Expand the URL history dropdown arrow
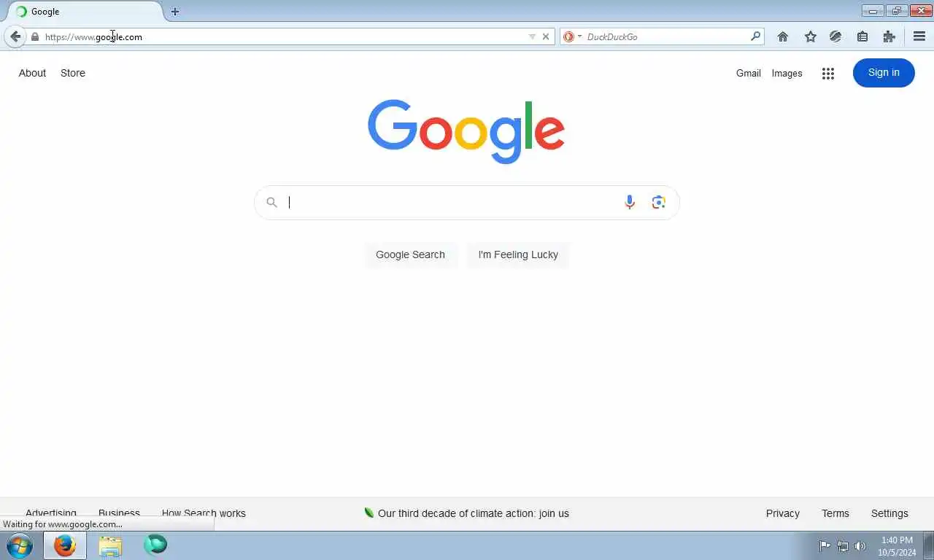This screenshot has width=934, height=560. pyautogui.click(x=532, y=36)
